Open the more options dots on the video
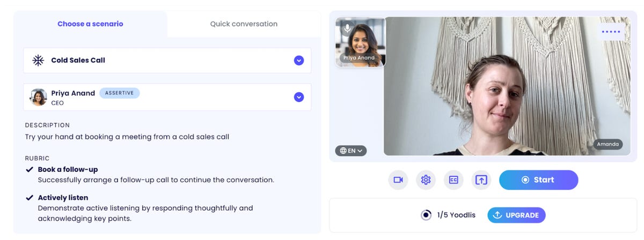The image size is (644, 240). click(x=611, y=32)
